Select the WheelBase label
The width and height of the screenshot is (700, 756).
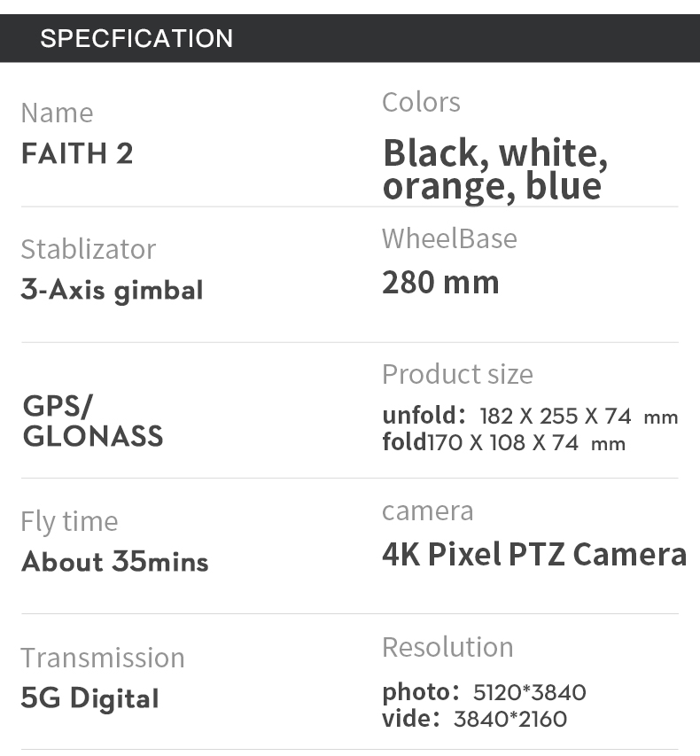point(449,238)
